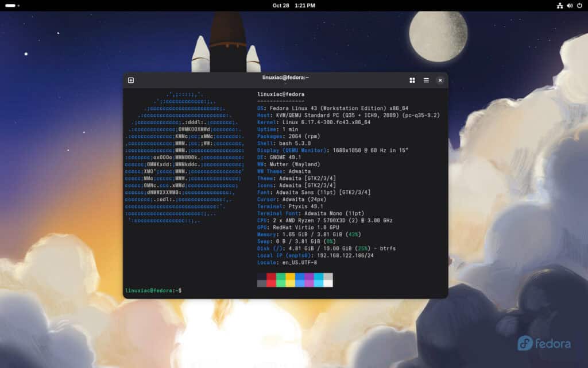Viewport: 588px width, 368px height.
Task: Click the Fedora logo watermark on the wallpaper
Action: pos(544,343)
